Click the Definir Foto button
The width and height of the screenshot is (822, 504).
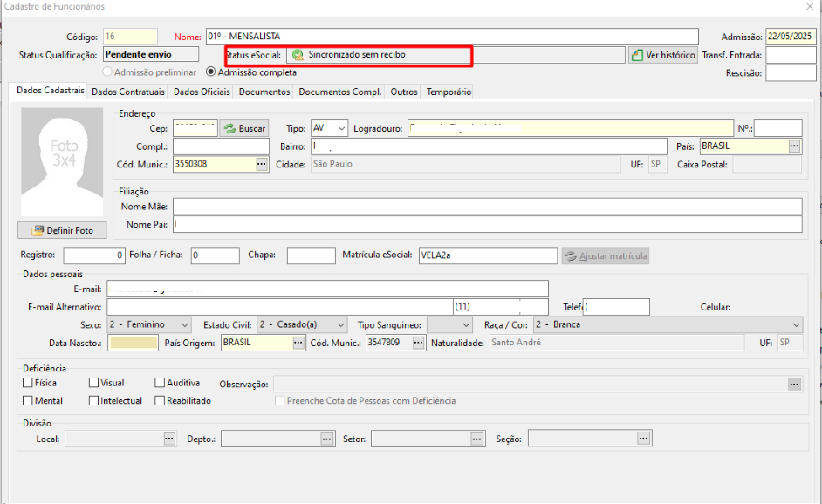click(x=62, y=230)
